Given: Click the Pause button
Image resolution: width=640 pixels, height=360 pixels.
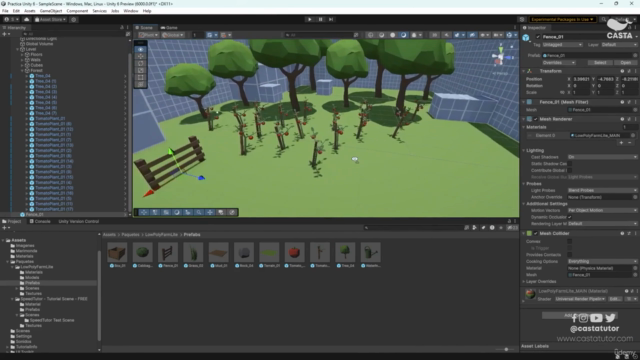Looking at the screenshot, I should click(320, 19).
